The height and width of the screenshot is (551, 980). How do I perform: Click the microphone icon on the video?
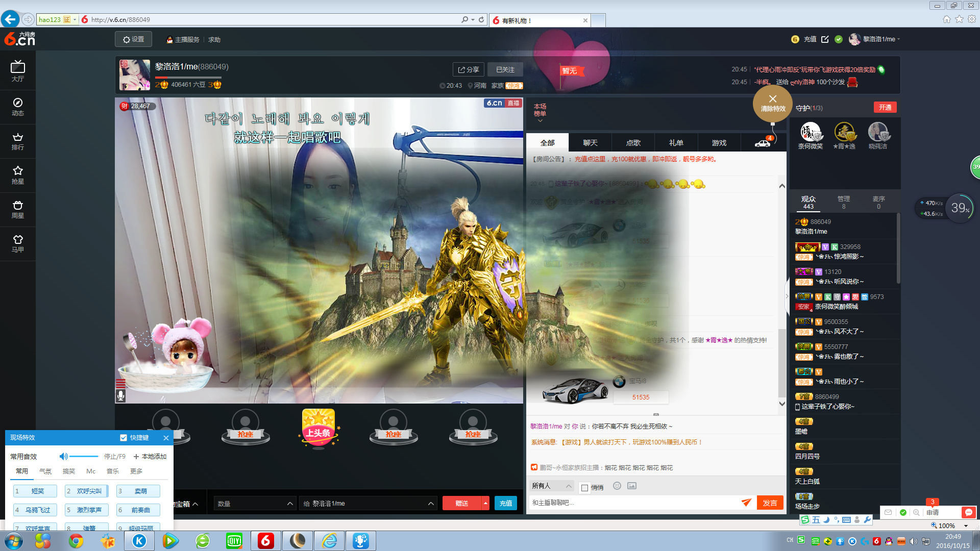pos(120,395)
